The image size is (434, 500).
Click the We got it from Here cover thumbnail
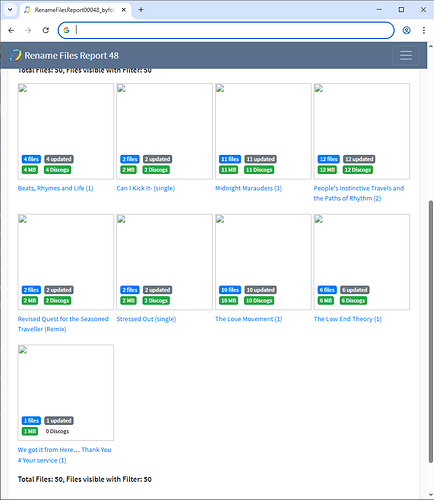(x=66, y=392)
